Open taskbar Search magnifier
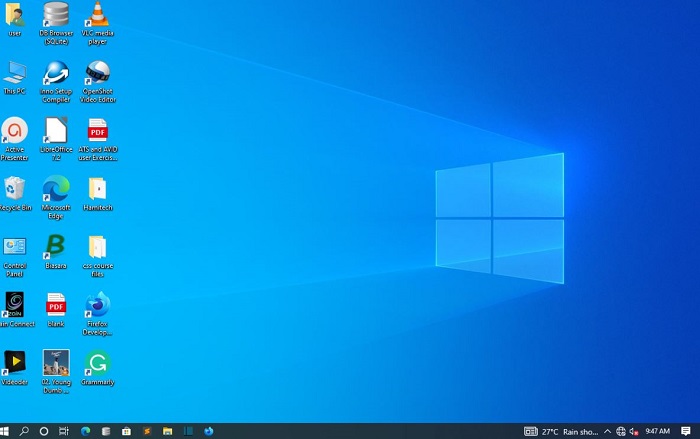 tap(24, 431)
